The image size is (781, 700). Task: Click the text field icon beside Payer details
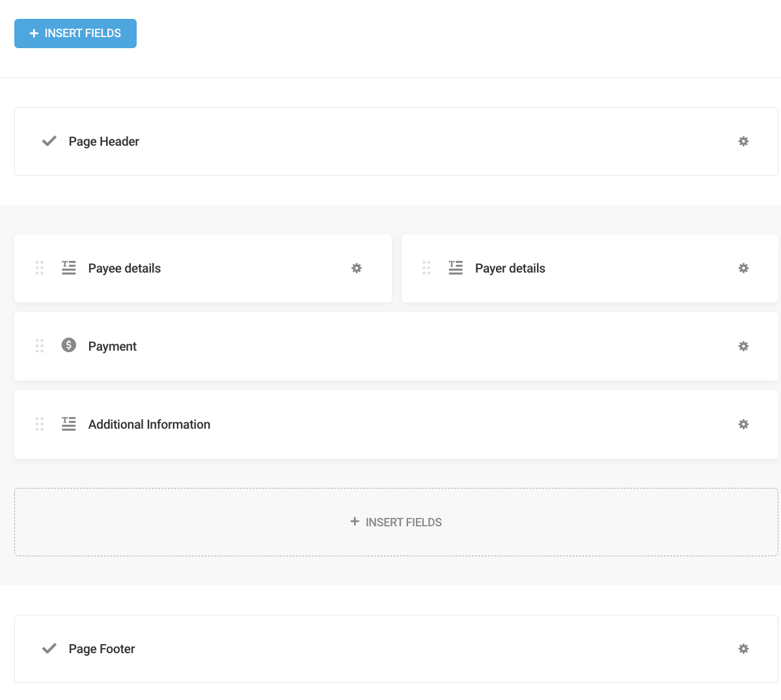pyautogui.click(x=456, y=267)
